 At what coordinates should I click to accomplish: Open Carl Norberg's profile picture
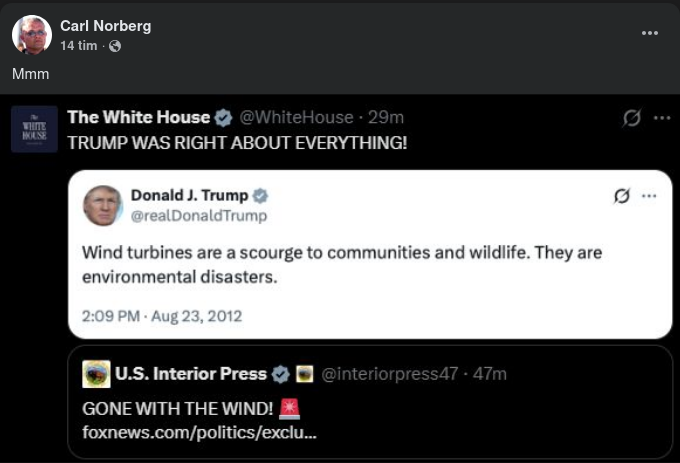pyautogui.click(x=32, y=35)
